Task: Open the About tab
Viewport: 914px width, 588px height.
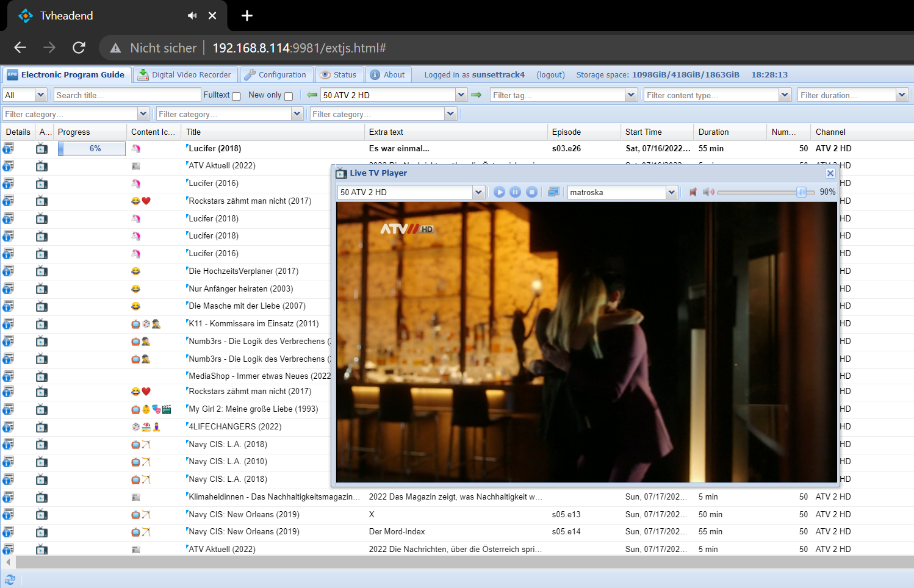Action: click(388, 74)
